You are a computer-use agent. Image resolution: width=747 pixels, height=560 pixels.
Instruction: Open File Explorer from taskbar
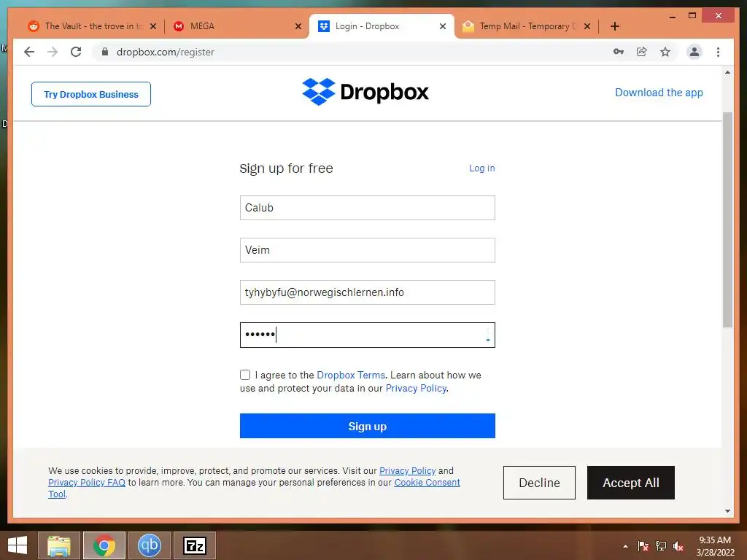[x=59, y=545]
